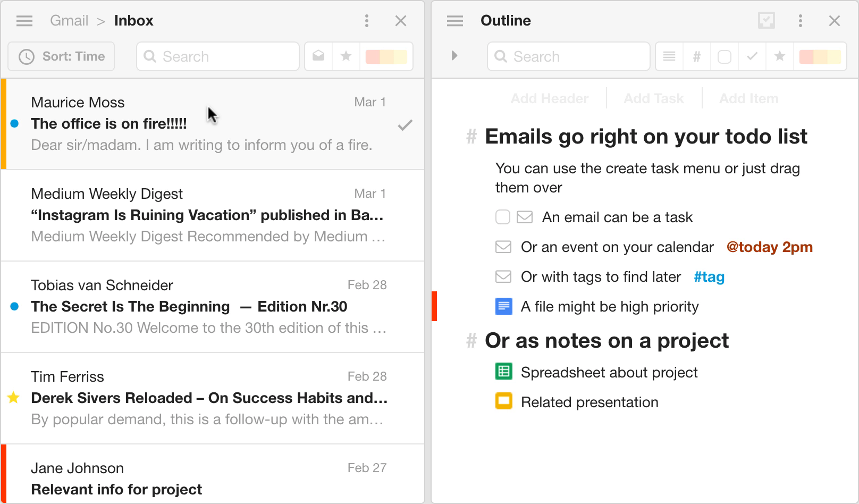Open Tobias van Schneider's email
Viewport: 859px width, 504px height.
tap(213, 307)
